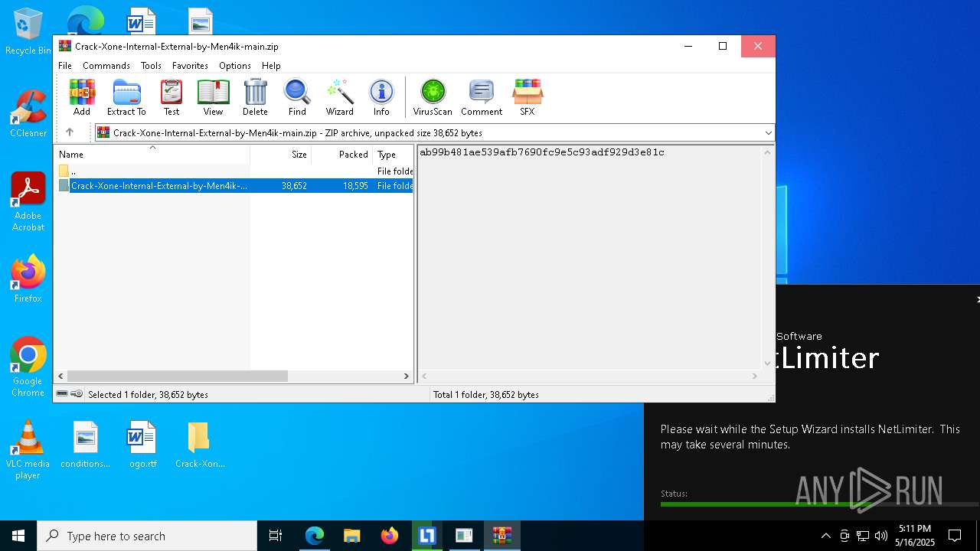Sort by the Type column header
The width and height of the screenshot is (980, 551).
[394, 155]
